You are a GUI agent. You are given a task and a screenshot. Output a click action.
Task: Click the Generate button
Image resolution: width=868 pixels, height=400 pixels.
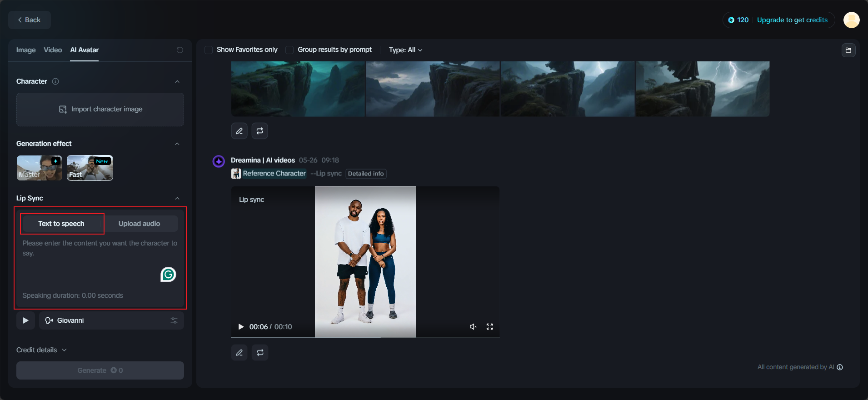tap(100, 370)
